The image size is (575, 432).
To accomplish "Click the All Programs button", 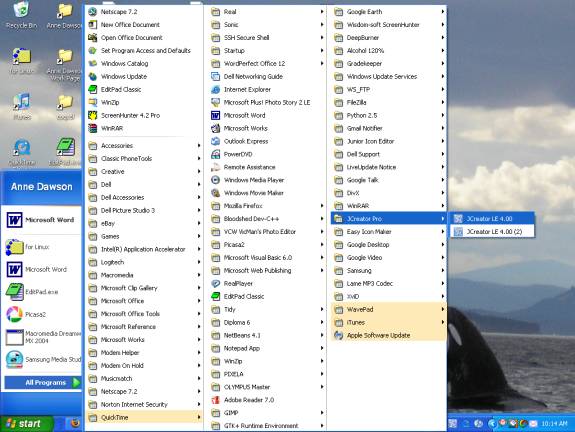I will coord(43,382).
